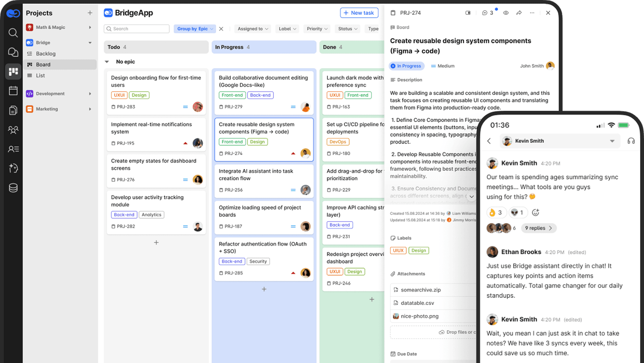
Task: Open chat messages icon in left rail
Action: [13, 52]
